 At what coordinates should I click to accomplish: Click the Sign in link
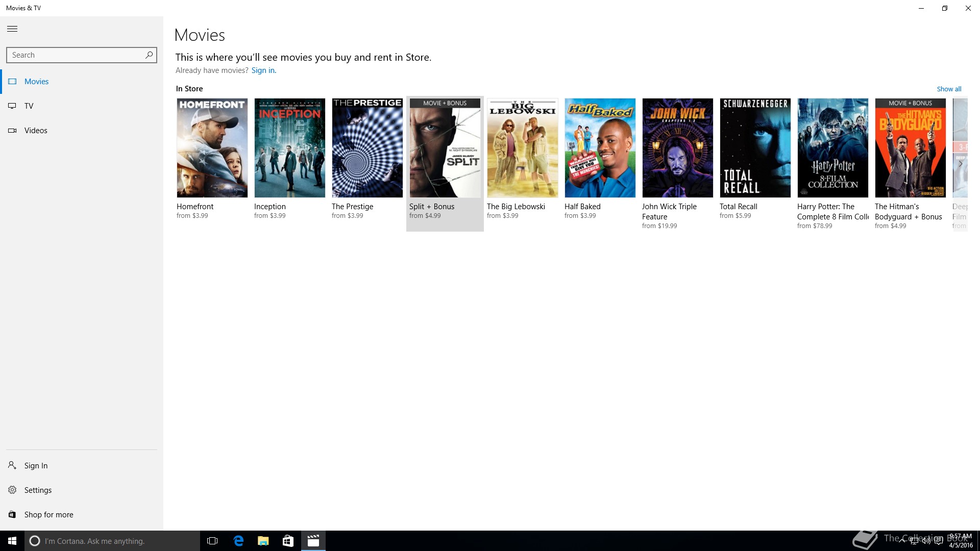[263, 70]
